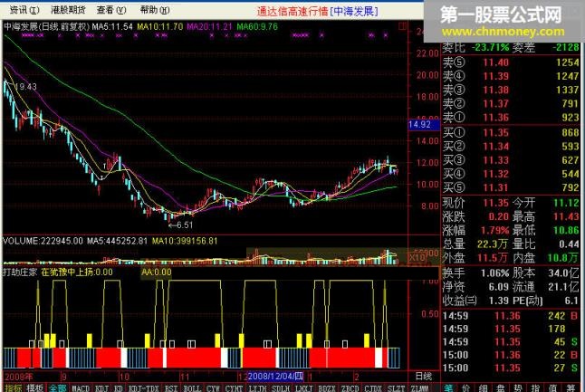
Task: Select the BDZX indicator tab
Action: [327, 387]
